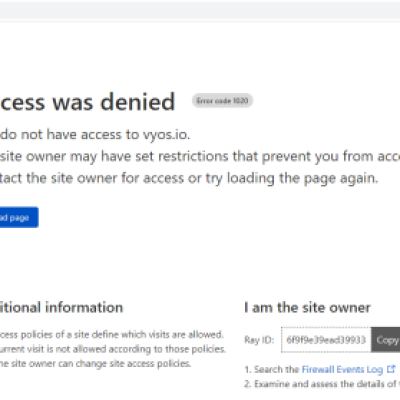Viewport: 400px width, 400px height.
Task: Click external-link icon beside Firewall Events Log
Action: (391, 369)
